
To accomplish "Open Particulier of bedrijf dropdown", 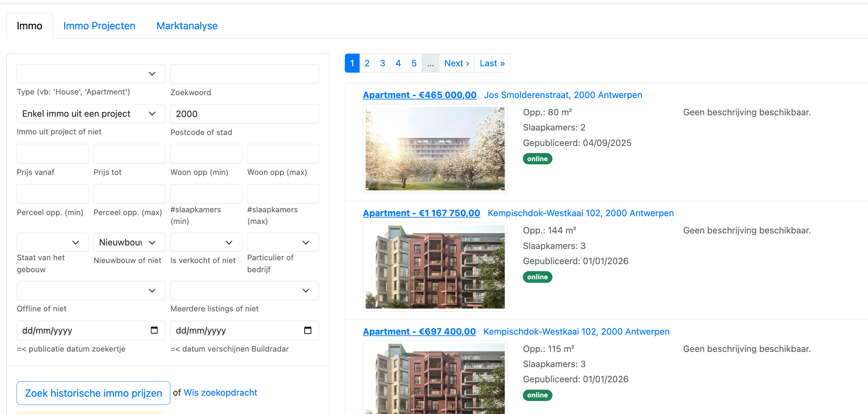I will (283, 242).
